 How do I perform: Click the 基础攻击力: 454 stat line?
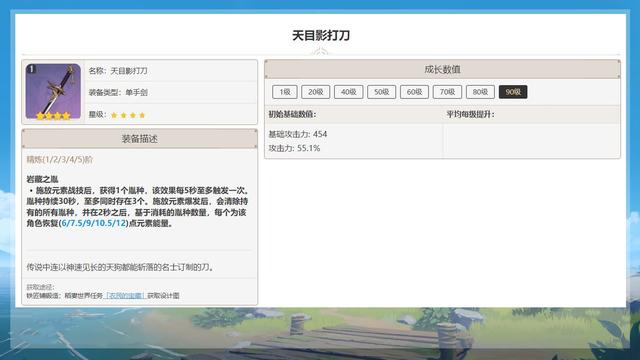[298, 134]
